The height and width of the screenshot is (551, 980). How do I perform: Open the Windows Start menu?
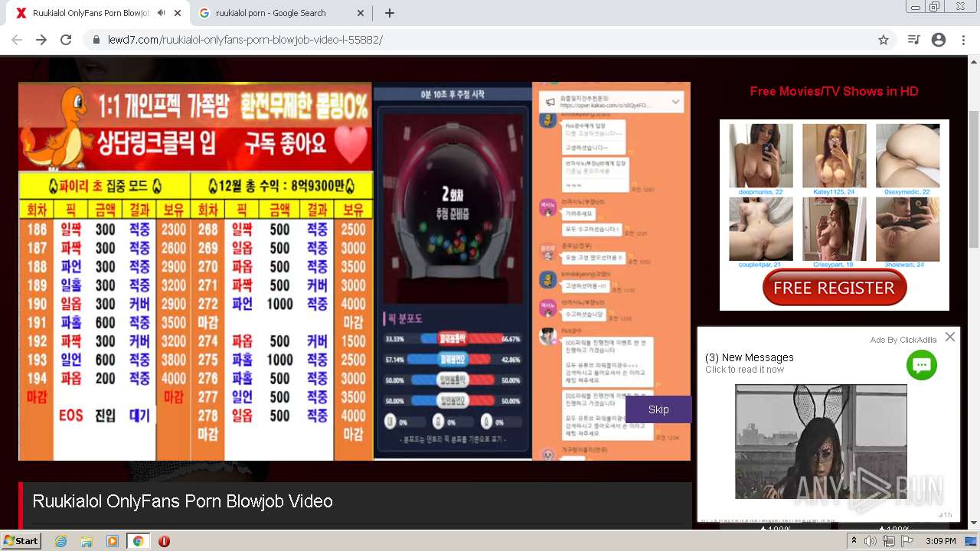point(21,540)
